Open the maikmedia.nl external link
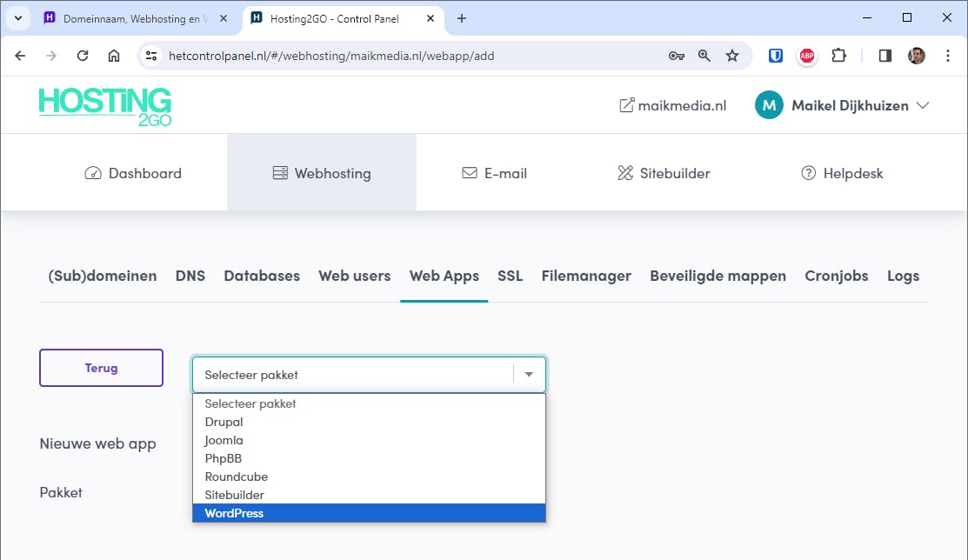This screenshot has width=968, height=560. click(672, 105)
